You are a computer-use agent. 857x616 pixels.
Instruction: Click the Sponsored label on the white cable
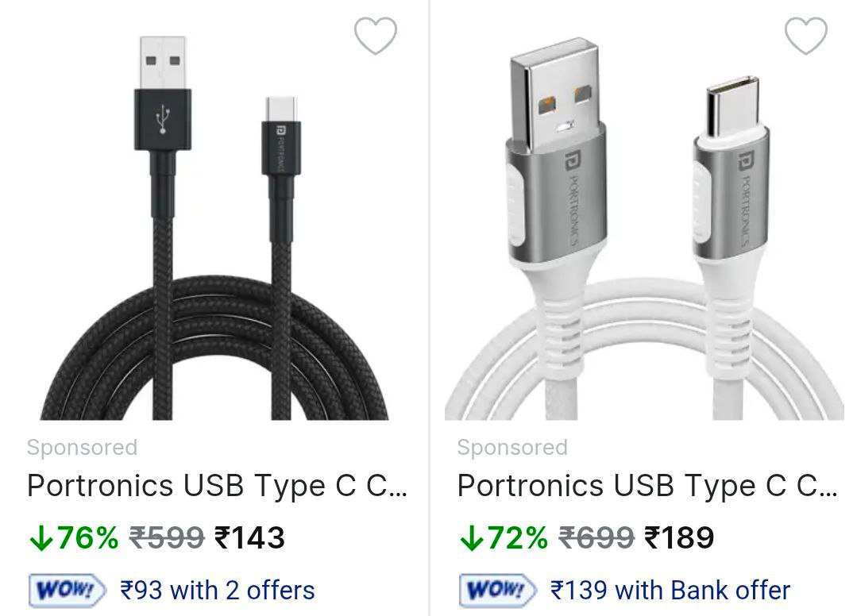click(512, 448)
